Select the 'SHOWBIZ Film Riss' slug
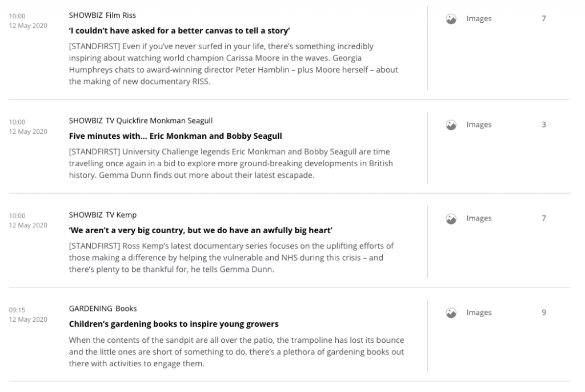Viewport: 585px width, 392px height. (102, 15)
